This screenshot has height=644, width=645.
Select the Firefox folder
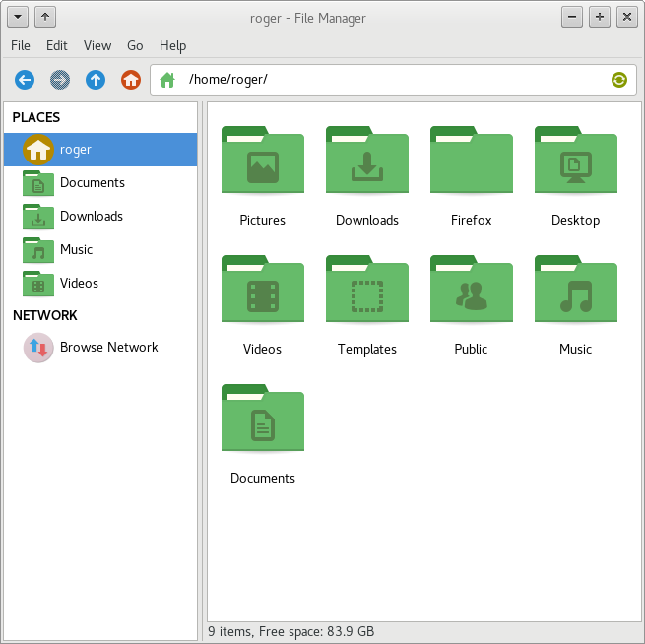click(471, 162)
